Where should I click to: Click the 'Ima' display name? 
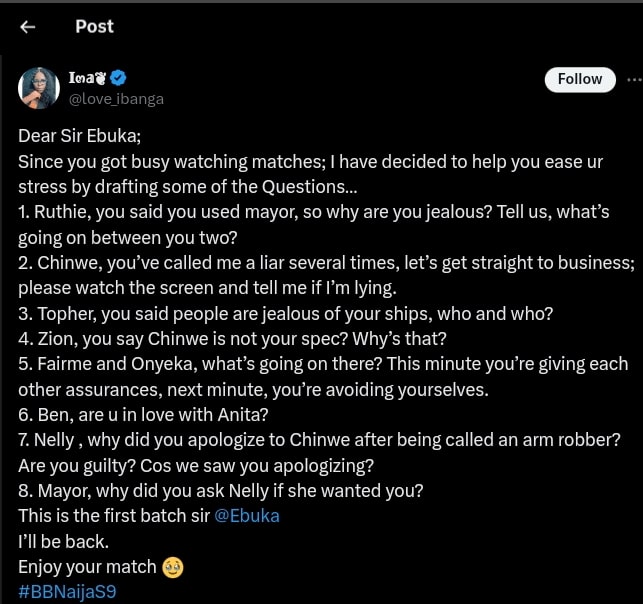click(78, 78)
